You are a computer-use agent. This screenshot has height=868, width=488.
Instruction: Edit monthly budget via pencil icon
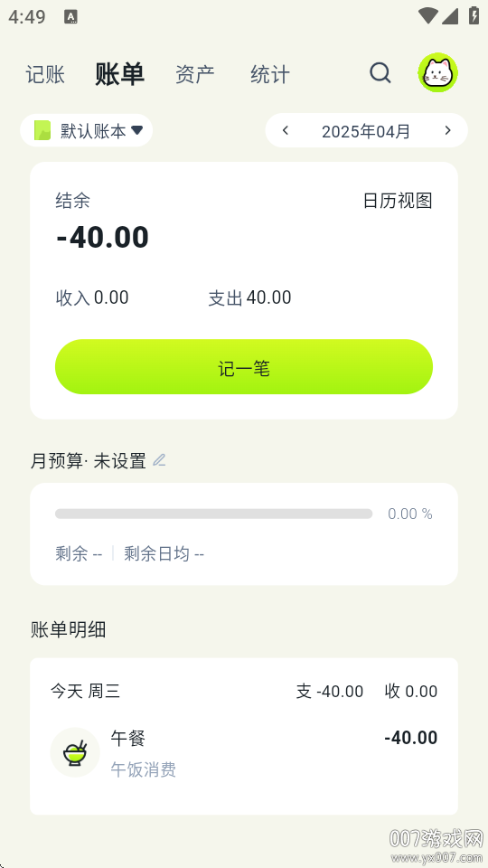159,460
